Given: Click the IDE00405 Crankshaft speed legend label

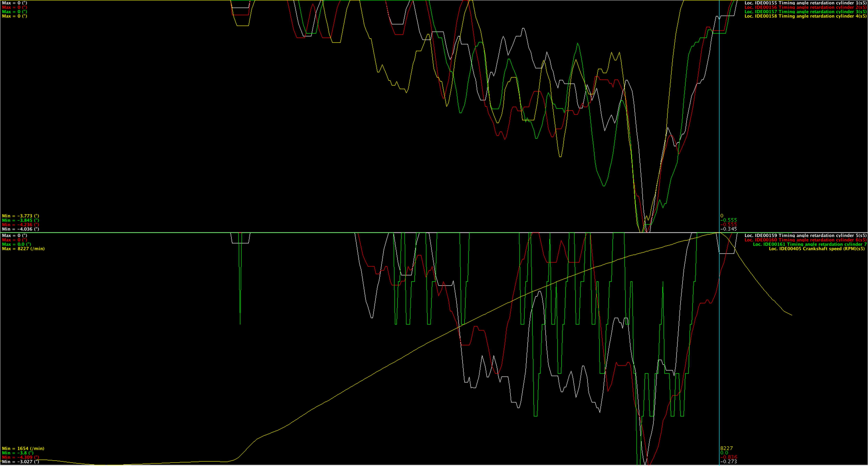Looking at the screenshot, I should [817, 248].
